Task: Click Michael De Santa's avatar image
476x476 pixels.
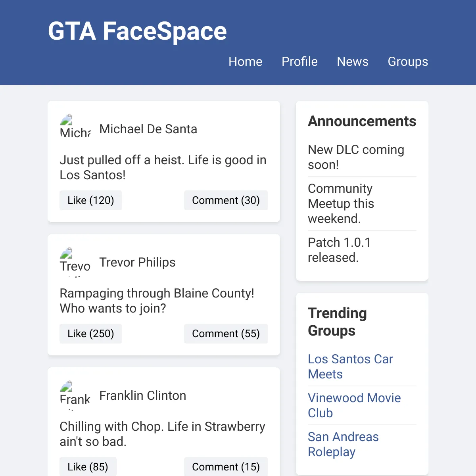Action: click(x=75, y=129)
